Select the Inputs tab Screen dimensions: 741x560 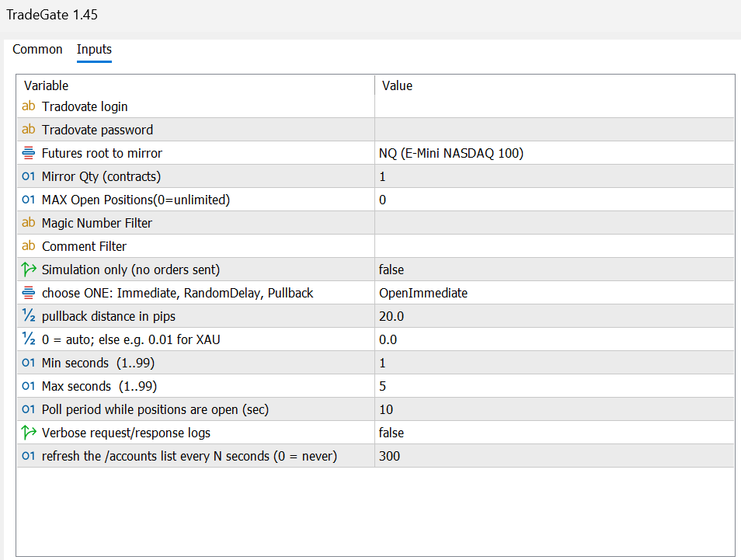point(94,50)
